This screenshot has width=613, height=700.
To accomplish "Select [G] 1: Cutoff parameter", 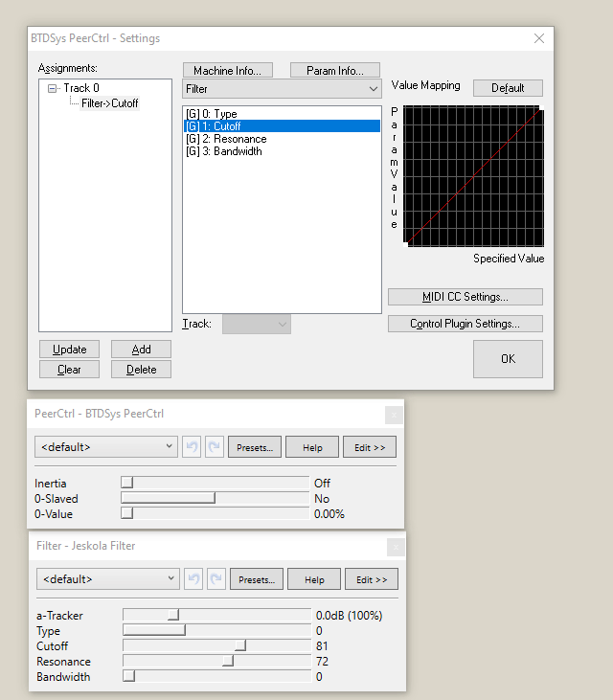I will click(x=282, y=126).
